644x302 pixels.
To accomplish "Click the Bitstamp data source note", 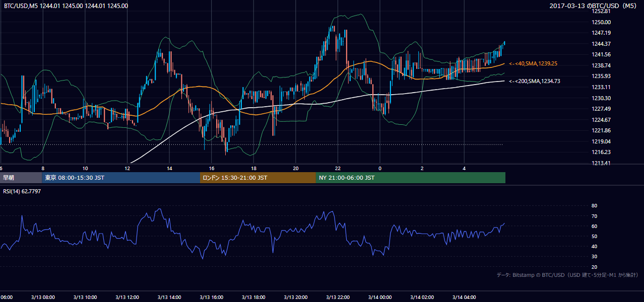I will tap(567, 275).
